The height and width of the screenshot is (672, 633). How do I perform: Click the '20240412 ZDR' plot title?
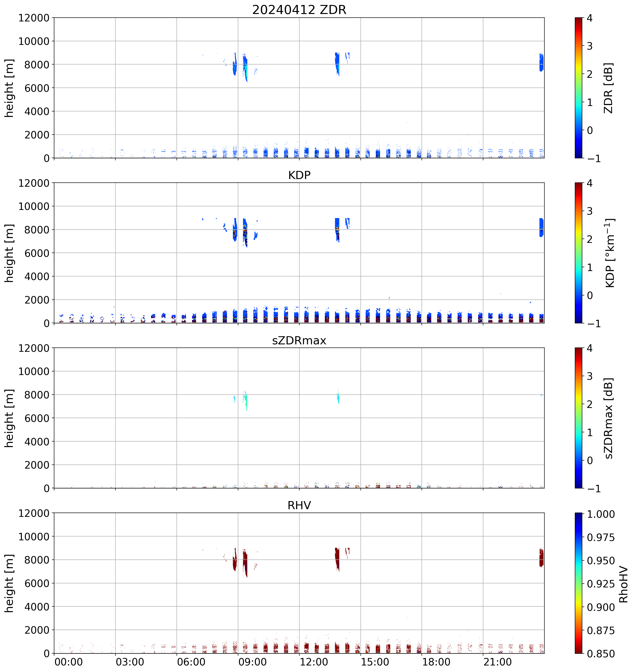[x=299, y=10]
